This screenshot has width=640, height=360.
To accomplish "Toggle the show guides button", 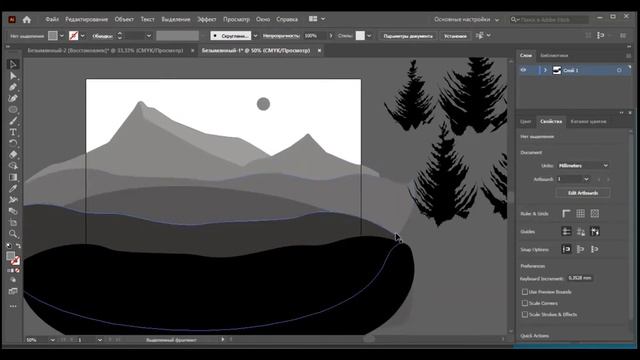I will 566,231.
